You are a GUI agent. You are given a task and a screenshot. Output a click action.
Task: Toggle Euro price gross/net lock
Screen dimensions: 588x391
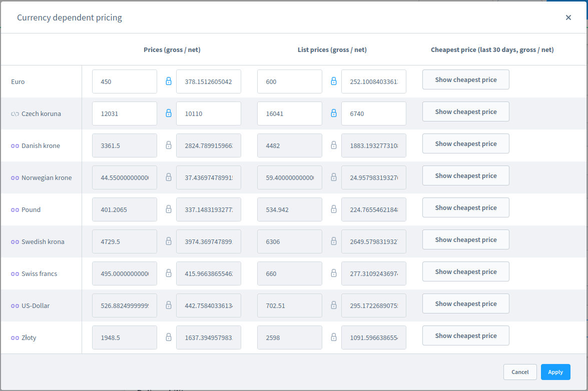169,81
